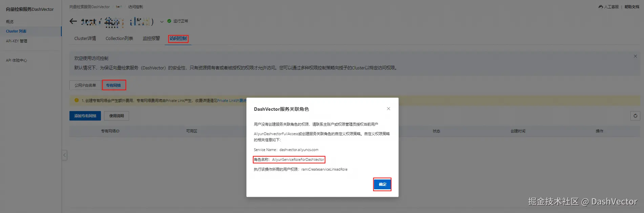Click the ram:CreateserviceLinkedRole permission text

coord(324,169)
